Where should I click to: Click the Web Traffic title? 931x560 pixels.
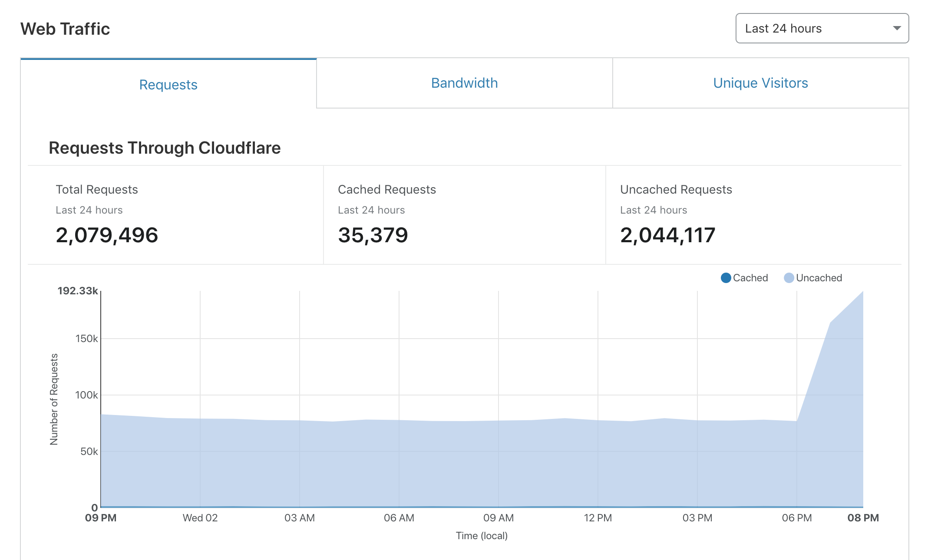[65, 29]
